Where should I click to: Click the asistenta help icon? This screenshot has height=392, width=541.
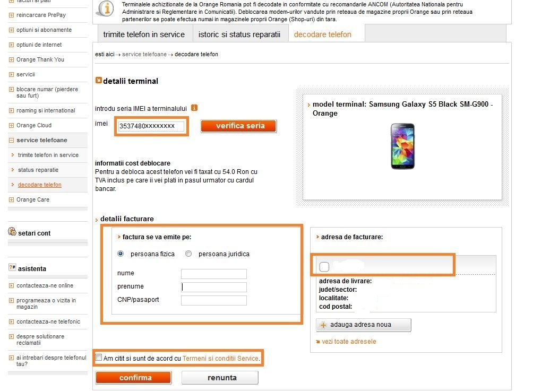tap(12, 267)
